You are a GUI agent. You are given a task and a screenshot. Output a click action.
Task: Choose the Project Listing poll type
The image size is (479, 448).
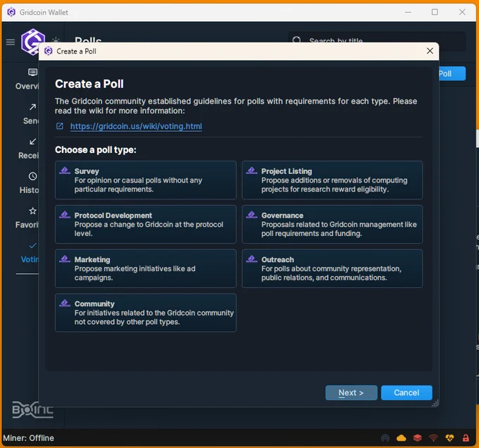point(332,180)
